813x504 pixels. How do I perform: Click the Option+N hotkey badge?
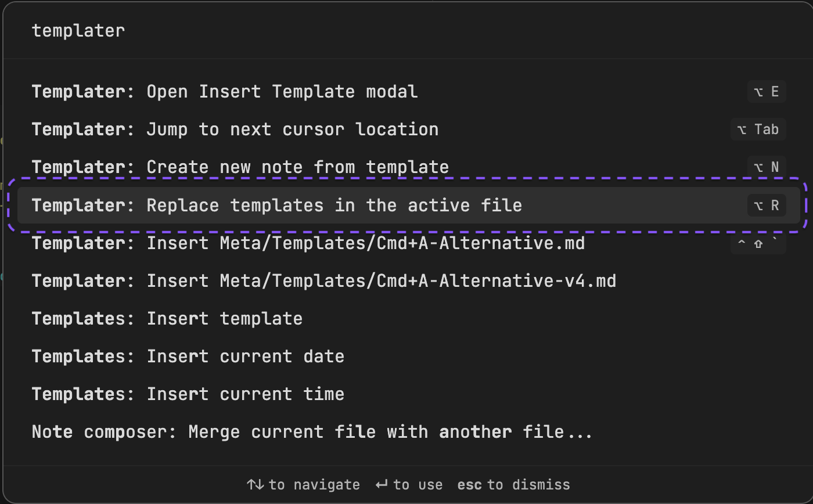766,167
